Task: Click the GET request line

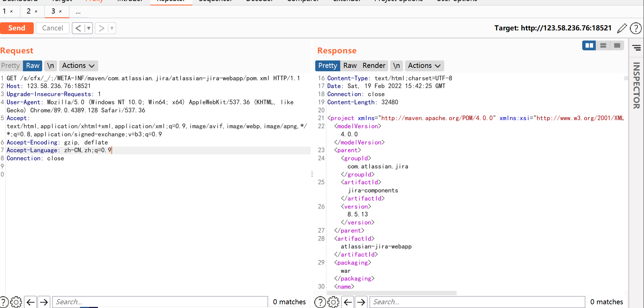Action: (x=153, y=78)
